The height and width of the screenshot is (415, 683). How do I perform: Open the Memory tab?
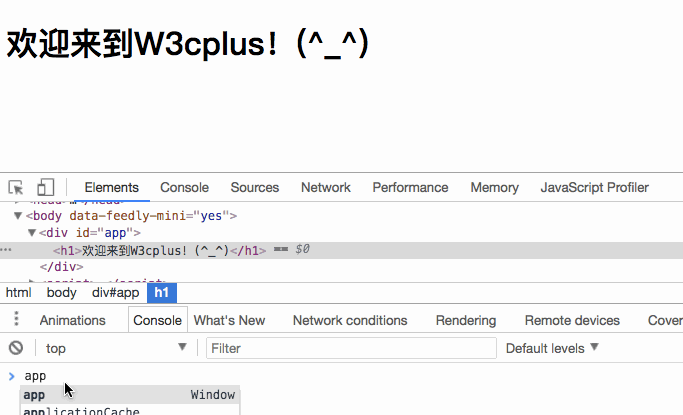click(494, 188)
